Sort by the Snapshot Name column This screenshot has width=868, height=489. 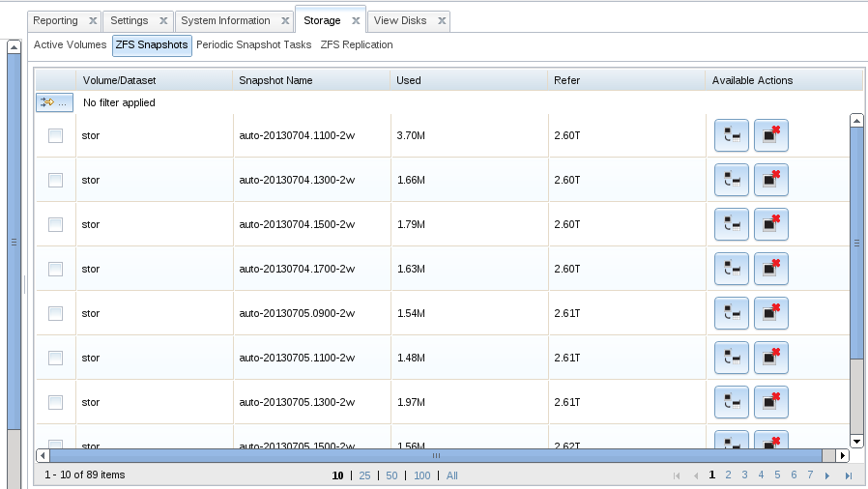click(275, 80)
